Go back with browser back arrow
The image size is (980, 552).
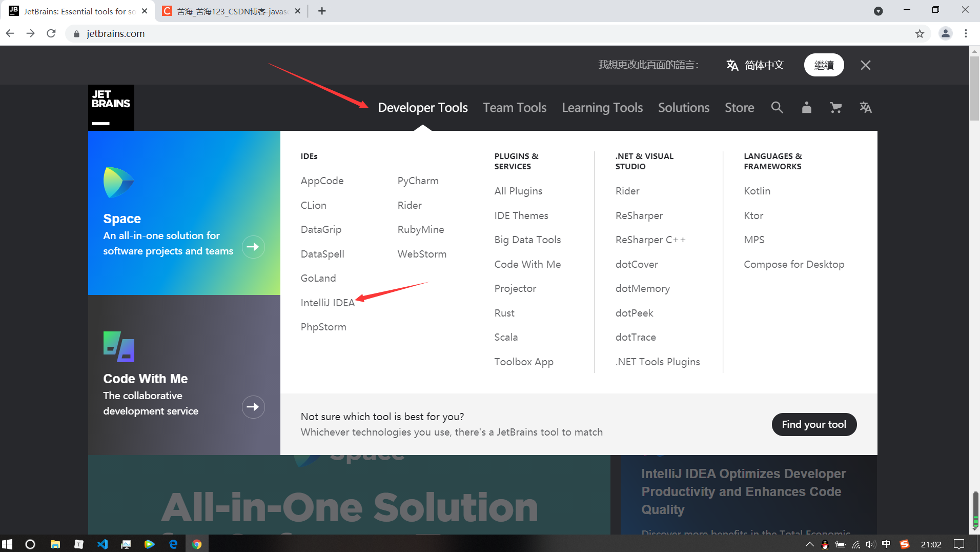coord(10,33)
